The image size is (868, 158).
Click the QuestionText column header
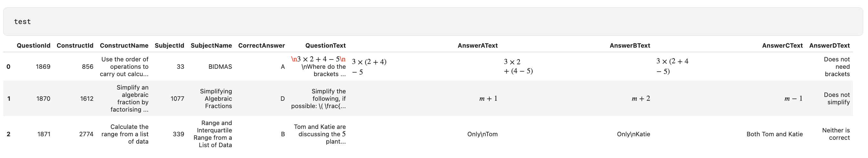(x=325, y=45)
